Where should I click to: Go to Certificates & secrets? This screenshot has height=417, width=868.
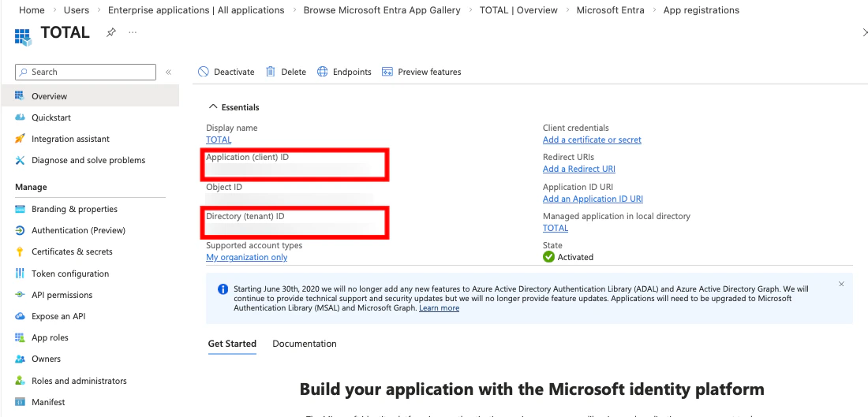click(72, 251)
